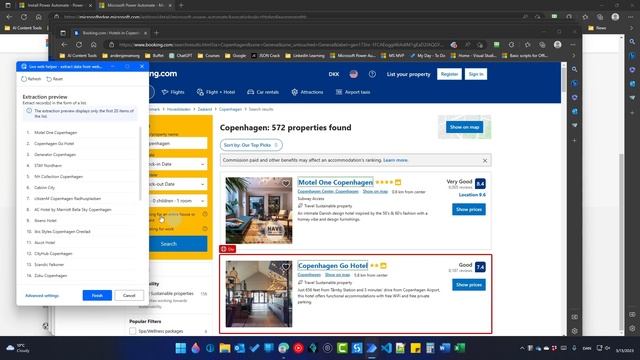The width and height of the screenshot is (640, 360).
Task: Switch to the Booking.com Hotels tab
Action: pos(109,33)
